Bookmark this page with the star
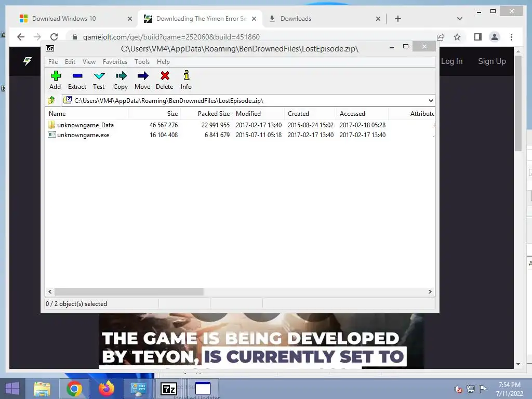The height and width of the screenshot is (399, 532). tap(457, 37)
